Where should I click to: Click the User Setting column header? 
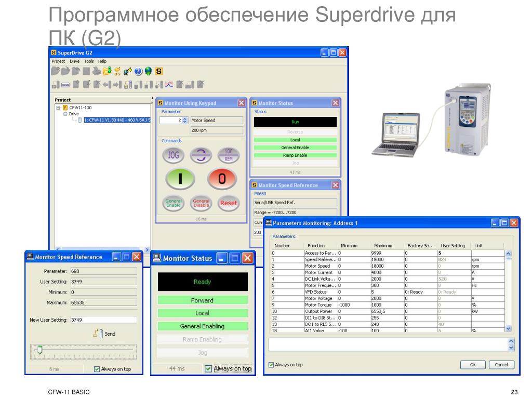pos(453,246)
